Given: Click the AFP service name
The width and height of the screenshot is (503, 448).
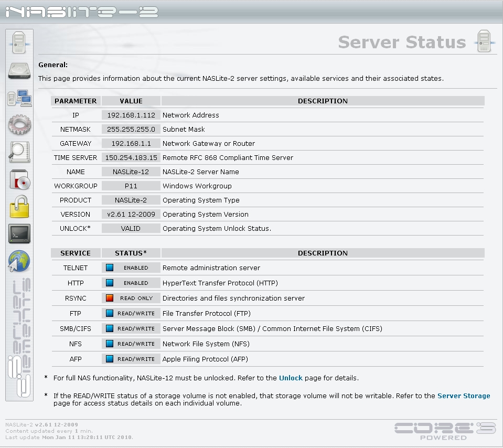Looking at the screenshot, I should [x=76, y=359].
